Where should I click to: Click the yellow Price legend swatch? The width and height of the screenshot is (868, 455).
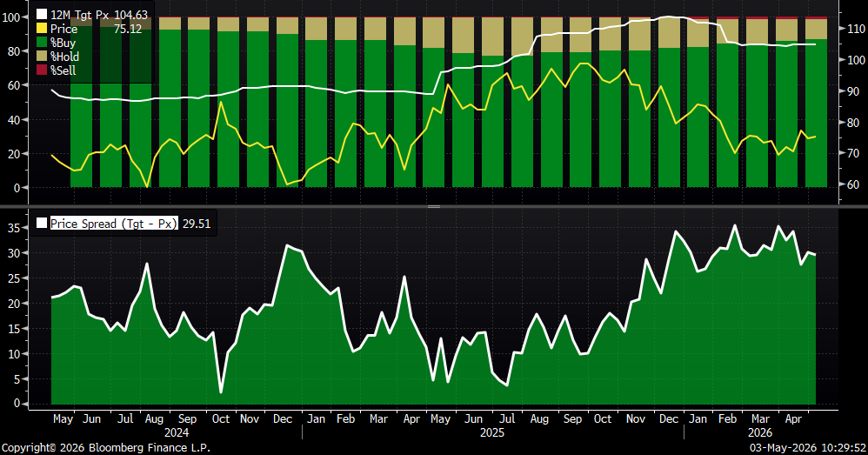coord(42,28)
